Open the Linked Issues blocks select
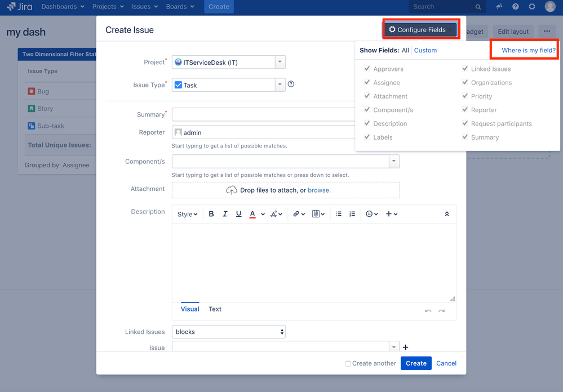The width and height of the screenshot is (563, 392). [229, 332]
